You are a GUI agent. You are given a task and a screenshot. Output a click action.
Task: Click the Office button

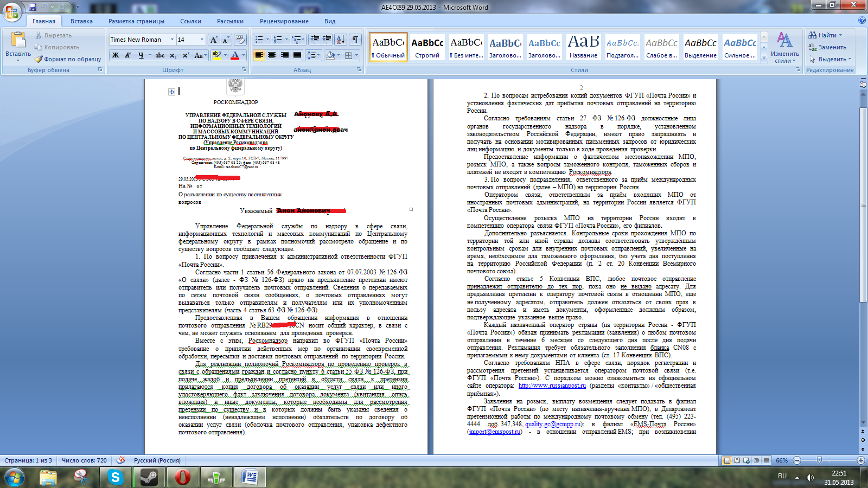click(x=12, y=11)
